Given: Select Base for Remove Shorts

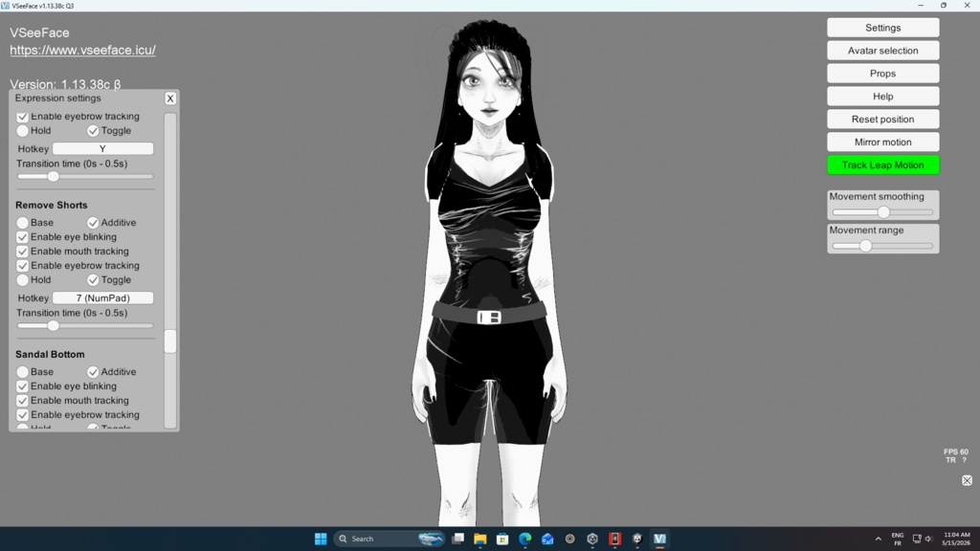Looking at the screenshot, I should [23, 222].
